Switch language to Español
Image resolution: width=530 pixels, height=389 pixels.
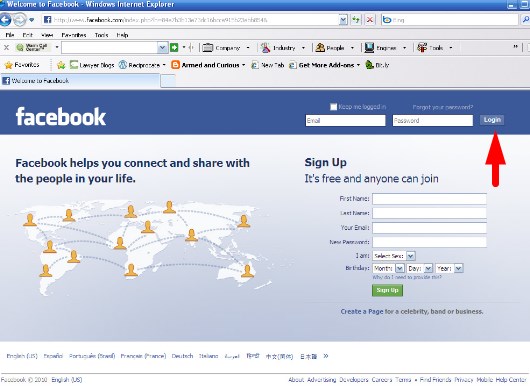pos(53,356)
